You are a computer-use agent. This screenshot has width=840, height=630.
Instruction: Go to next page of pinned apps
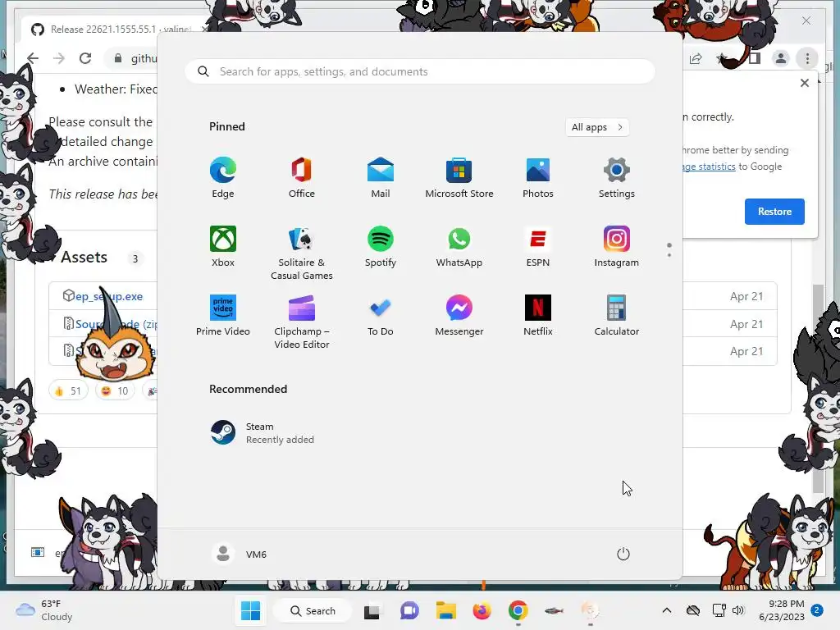pyautogui.click(x=669, y=255)
